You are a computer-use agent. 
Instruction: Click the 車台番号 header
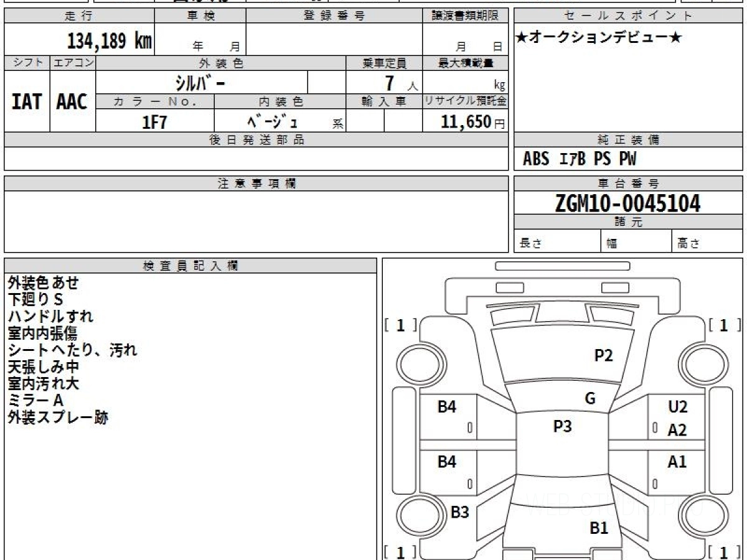[x=629, y=184]
